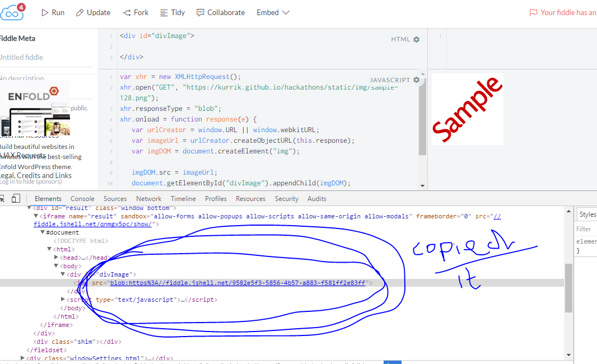The image size is (597, 364).
Task: Select the div class=shim element row
Action: tap(77, 342)
